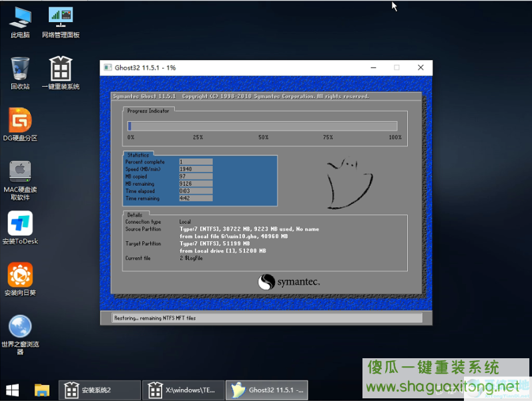Click the Ghost32 11.5.1 - 1% window title

pos(146,68)
